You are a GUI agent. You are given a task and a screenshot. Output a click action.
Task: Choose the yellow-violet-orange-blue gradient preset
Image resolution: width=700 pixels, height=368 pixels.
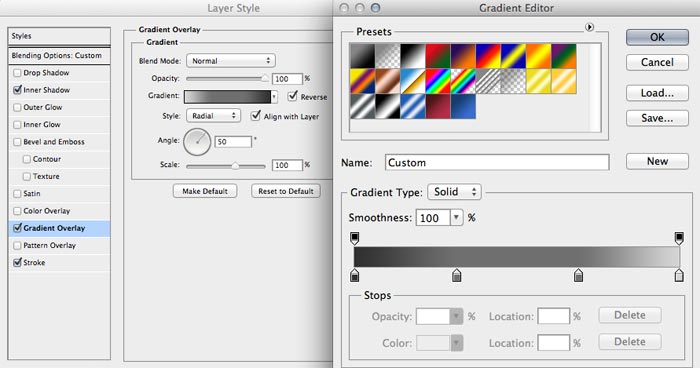[362, 81]
